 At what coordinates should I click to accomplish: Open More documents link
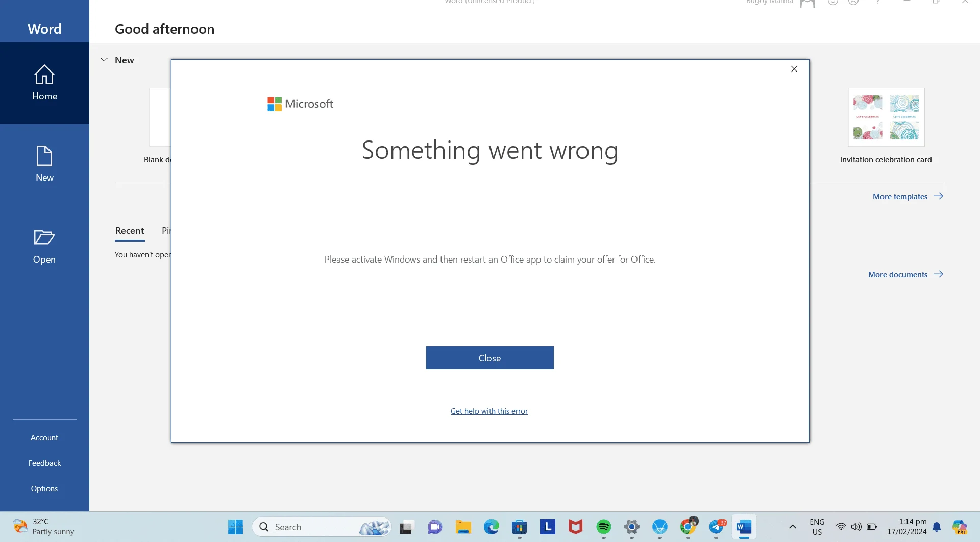905,275
